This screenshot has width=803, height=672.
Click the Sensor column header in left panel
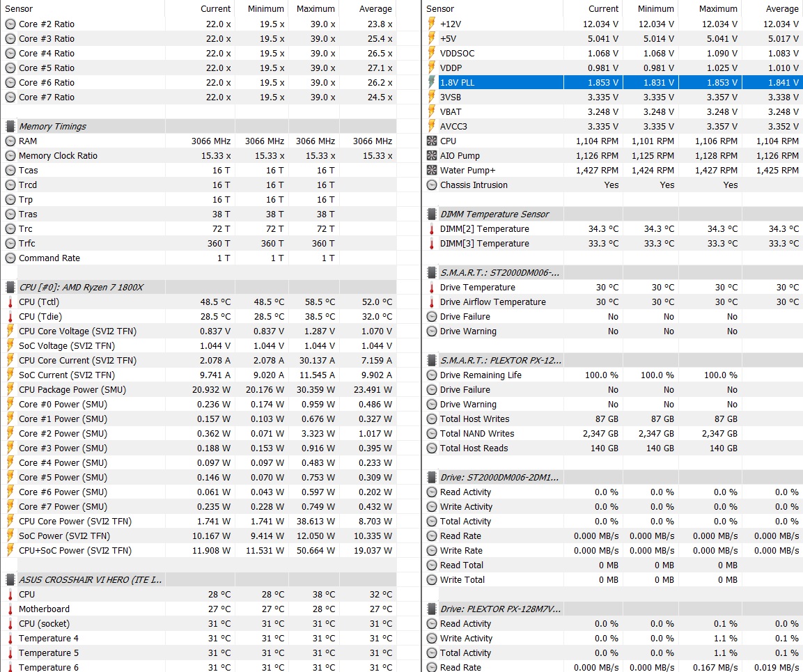tap(19, 9)
